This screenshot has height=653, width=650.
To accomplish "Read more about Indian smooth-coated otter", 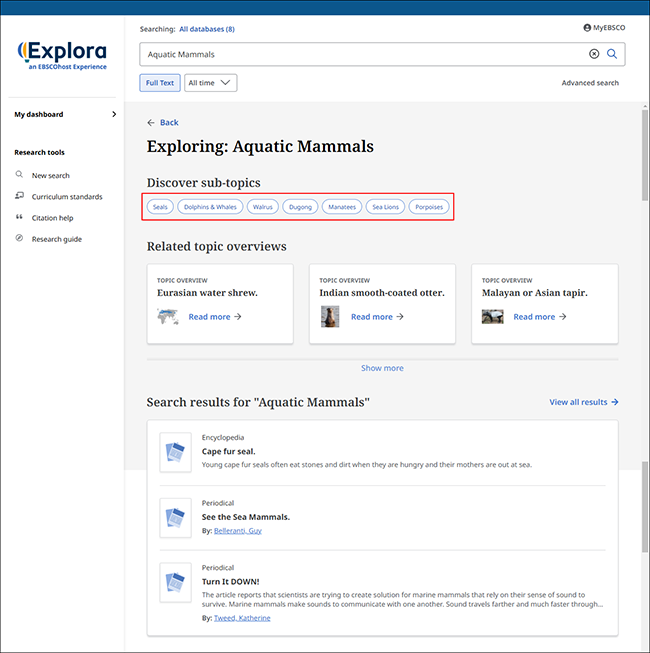I will (377, 317).
